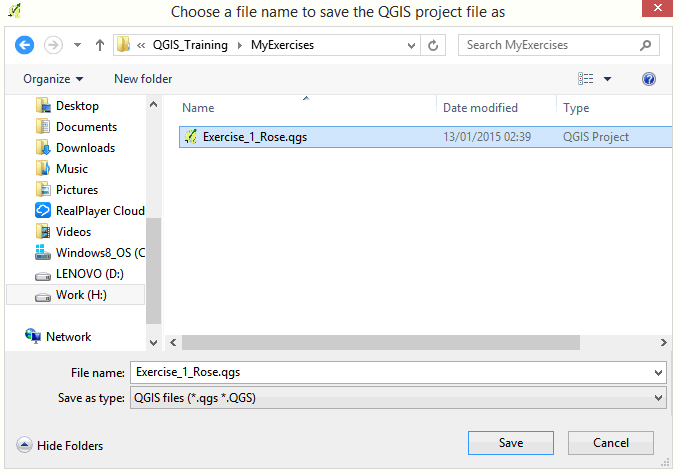679x473 pixels.
Task: Click the QGIS Project type cell
Action: [x=595, y=137]
